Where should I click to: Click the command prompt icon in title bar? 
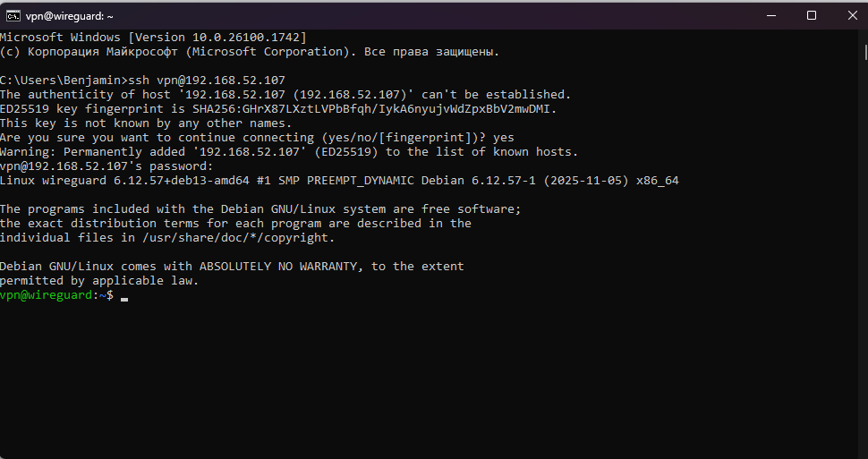(14, 15)
